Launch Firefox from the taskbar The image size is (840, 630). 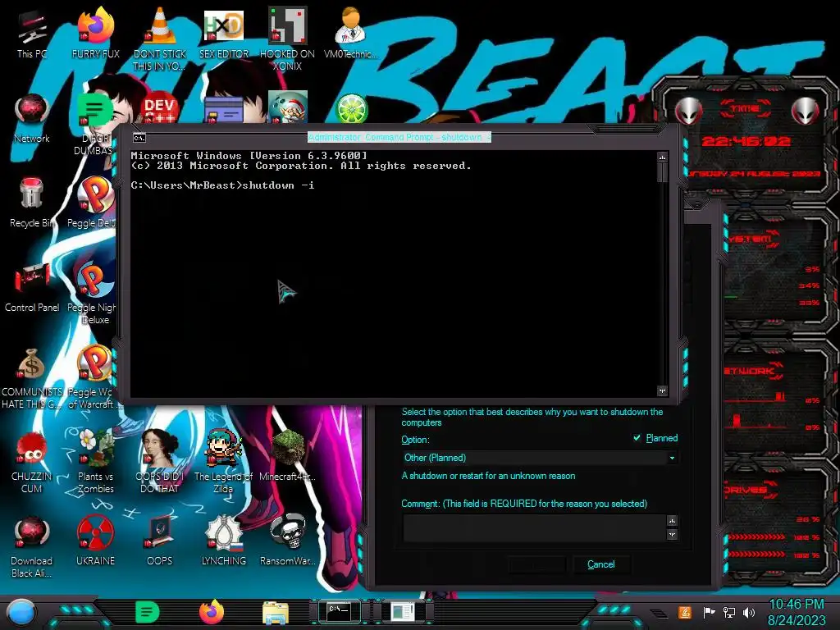coord(212,612)
